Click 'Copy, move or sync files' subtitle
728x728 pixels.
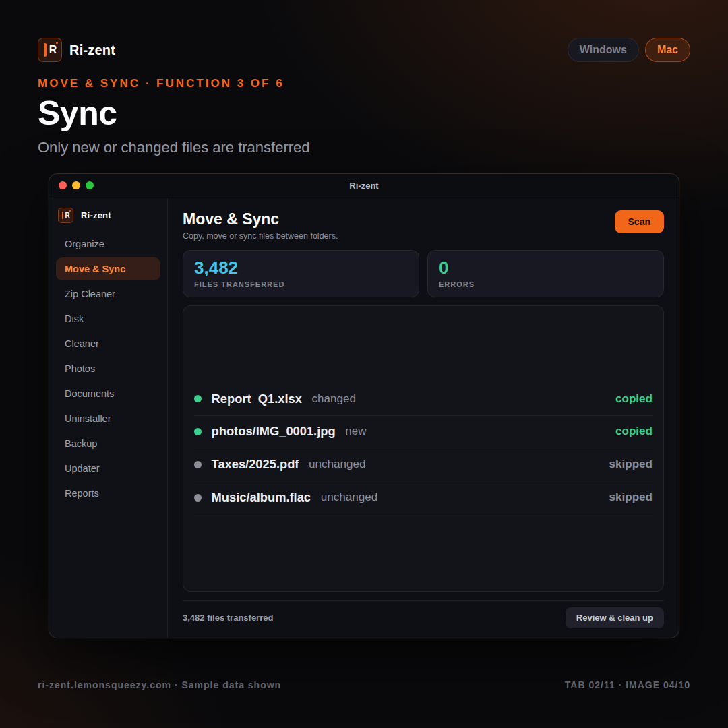[x=260, y=236]
